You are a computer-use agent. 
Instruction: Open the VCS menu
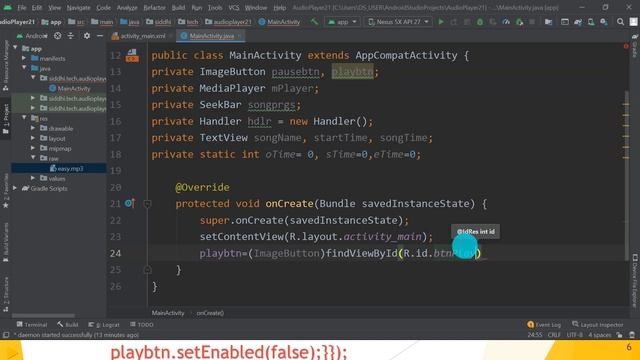tap(234, 8)
